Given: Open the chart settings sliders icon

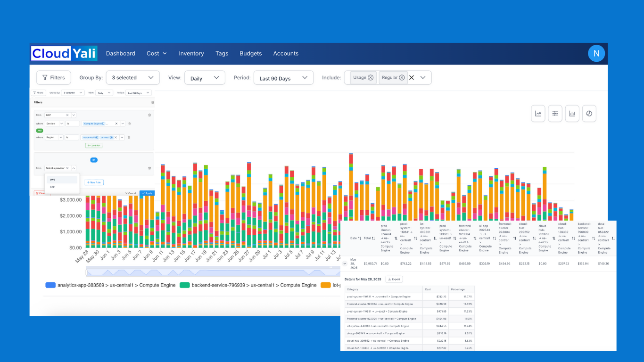Looking at the screenshot, I should pos(555,114).
